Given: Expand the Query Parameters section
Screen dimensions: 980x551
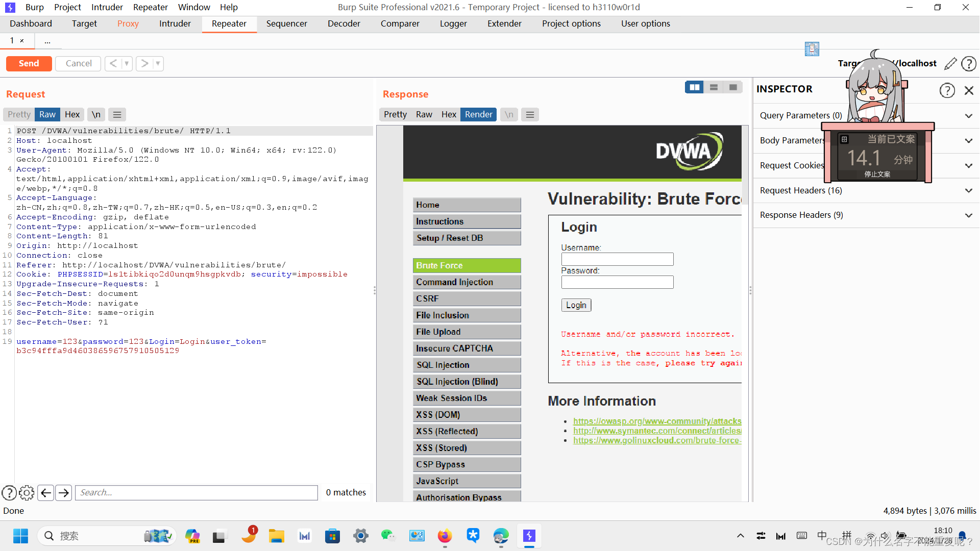Looking at the screenshot, I should tap(968, 116).
